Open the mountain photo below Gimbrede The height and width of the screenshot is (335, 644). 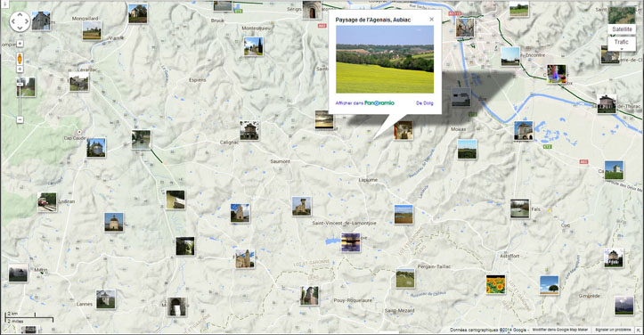coord(624,306)
